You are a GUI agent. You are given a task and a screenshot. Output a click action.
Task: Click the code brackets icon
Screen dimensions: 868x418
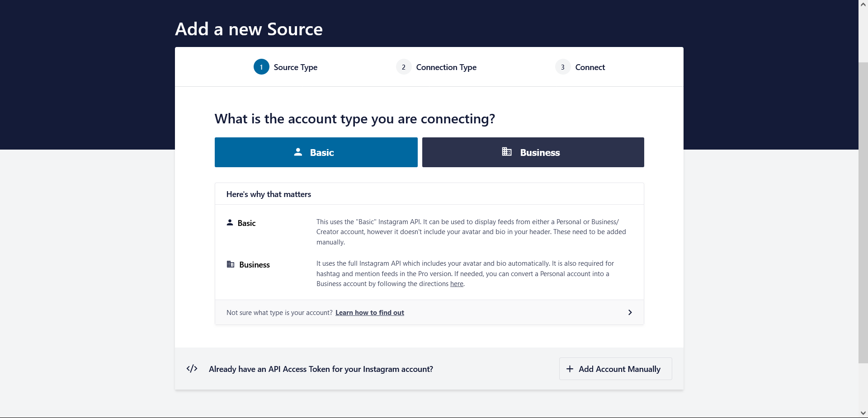click(x=192, y=369)
